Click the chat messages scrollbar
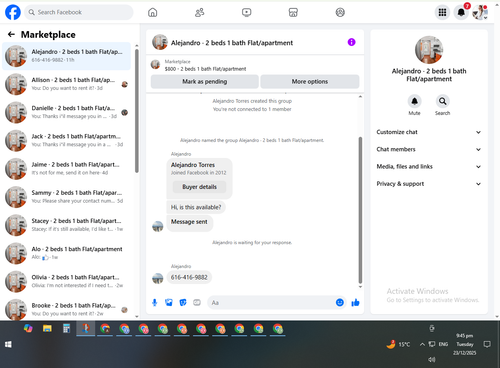500x368 pixels. [360, 210]
